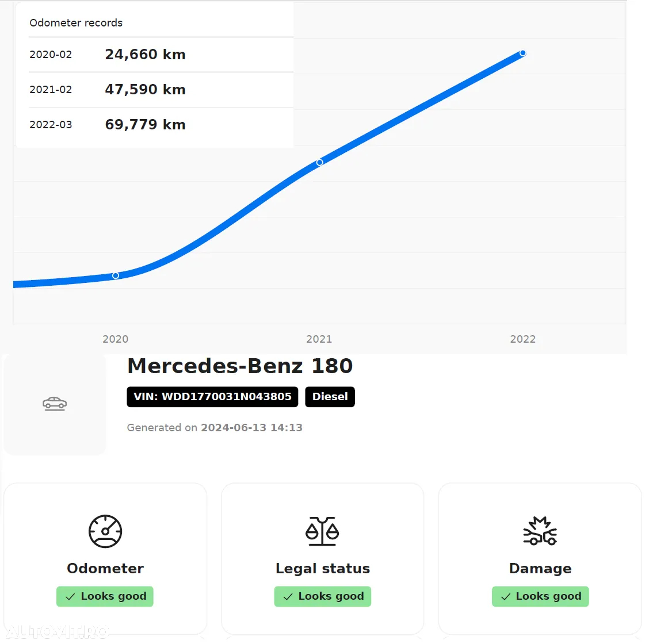Select the 2021 data point on chart
Viewport: 645px width, 644px height.
pyautogui.click(x=319, y=163)
